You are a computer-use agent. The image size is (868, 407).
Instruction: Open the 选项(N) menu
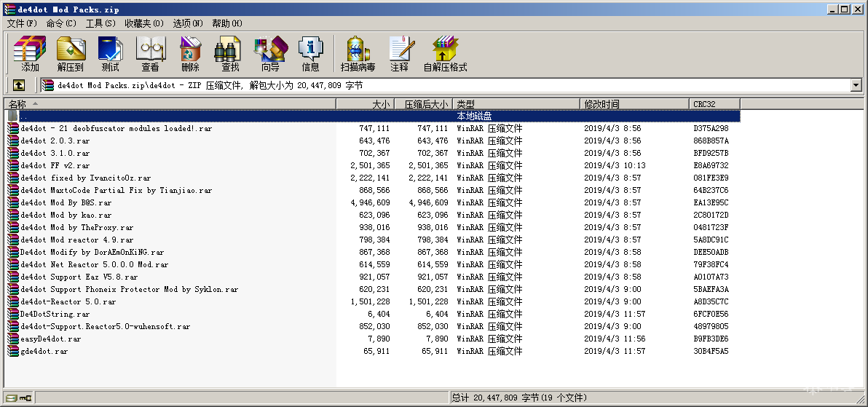[x=189, y=23]
